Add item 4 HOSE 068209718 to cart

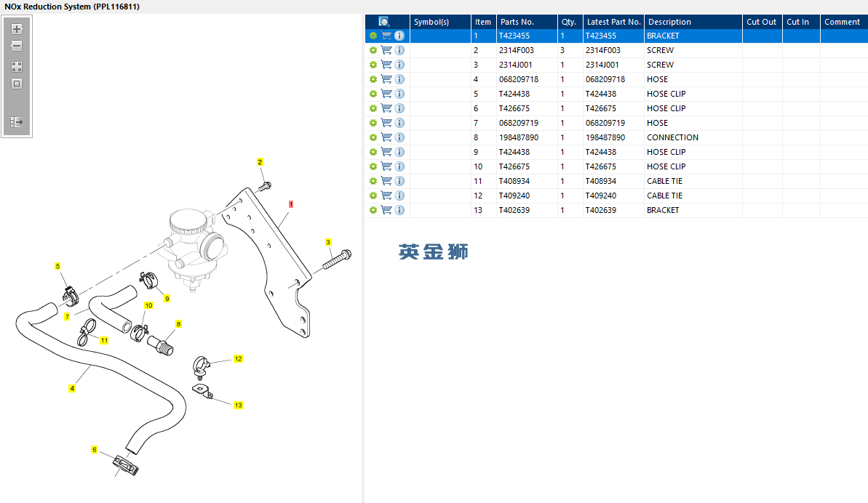click(x=386, y=80)
